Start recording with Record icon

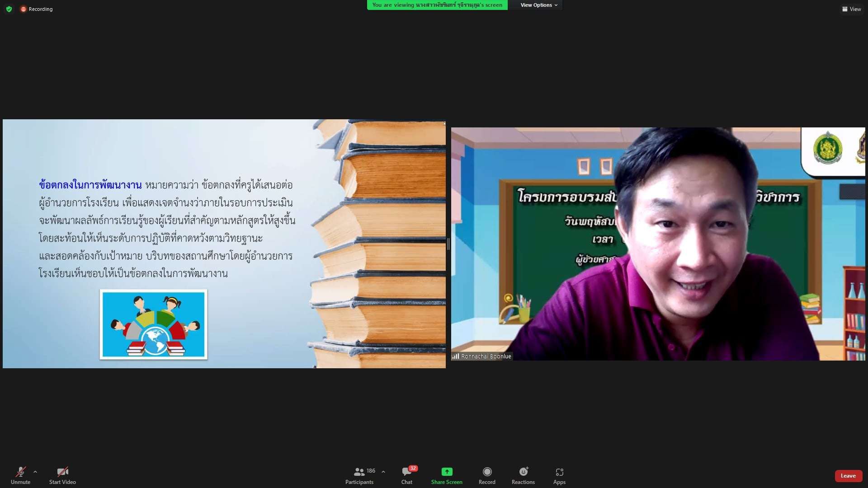click(487, 472)
